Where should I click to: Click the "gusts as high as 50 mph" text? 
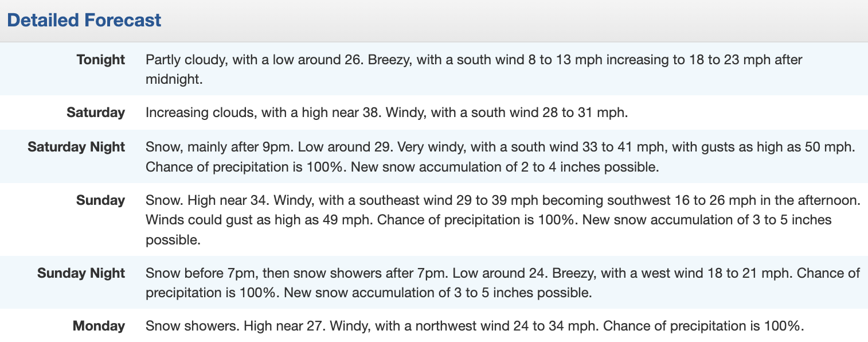(775, 147)
